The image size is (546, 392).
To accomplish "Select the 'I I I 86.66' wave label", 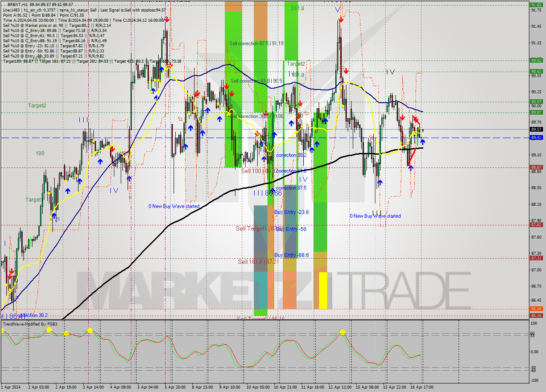I will point(268,193).
